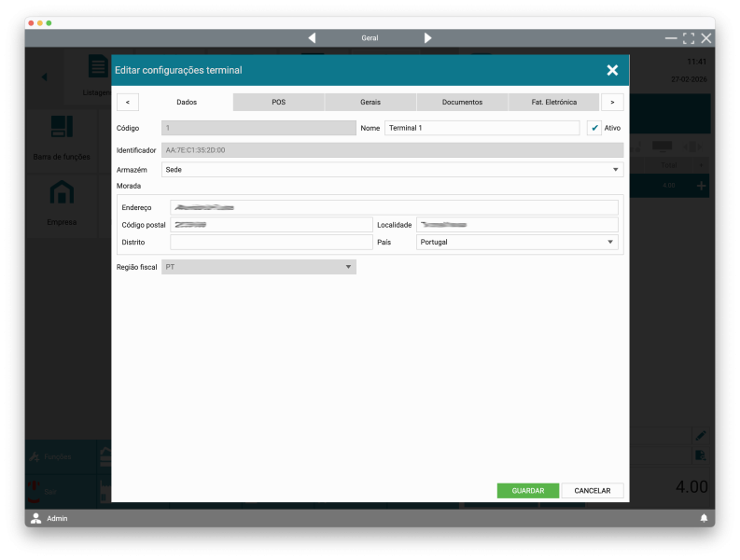The width and height of the screenshot is (740, 560).
Task: Click the previous tabs arrow button
Action: point(127,102)
